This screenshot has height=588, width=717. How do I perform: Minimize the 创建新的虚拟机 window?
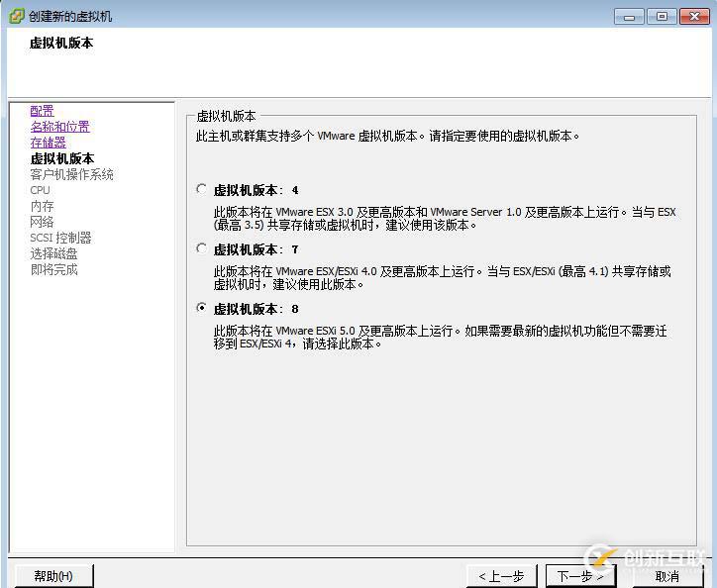tap(629, 17)
